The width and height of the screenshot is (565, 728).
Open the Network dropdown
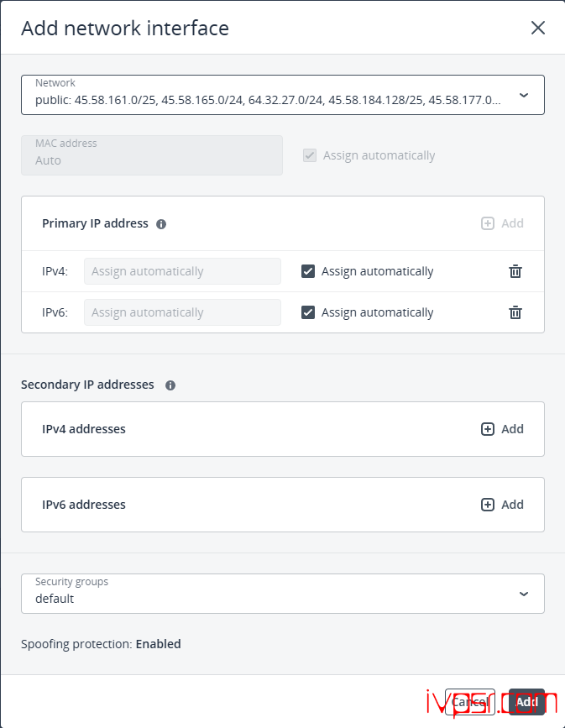(283, 95)
